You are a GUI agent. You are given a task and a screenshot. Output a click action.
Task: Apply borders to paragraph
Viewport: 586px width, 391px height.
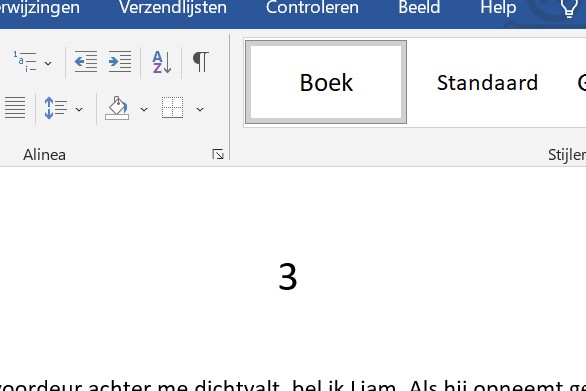click(173, 108)
